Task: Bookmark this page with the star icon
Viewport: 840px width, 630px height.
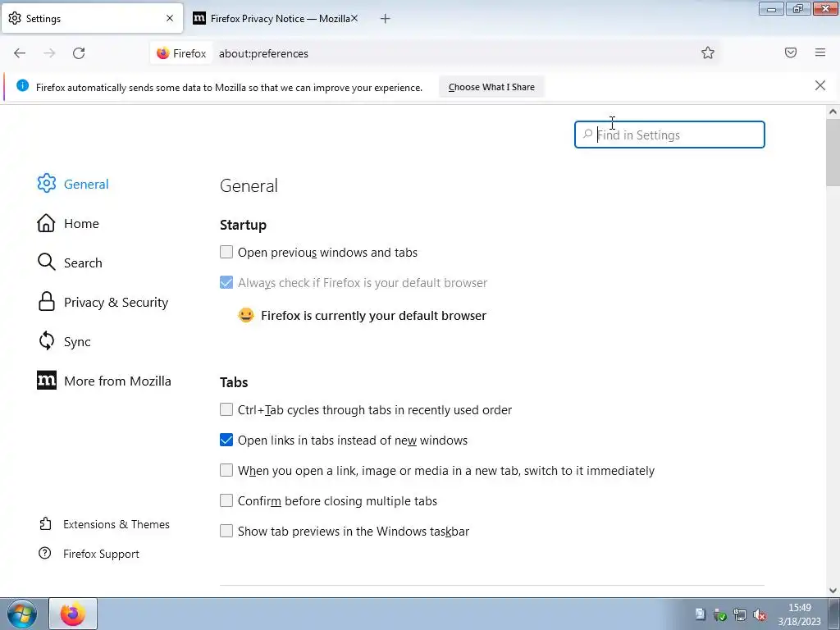Action: tap(708, 52)
